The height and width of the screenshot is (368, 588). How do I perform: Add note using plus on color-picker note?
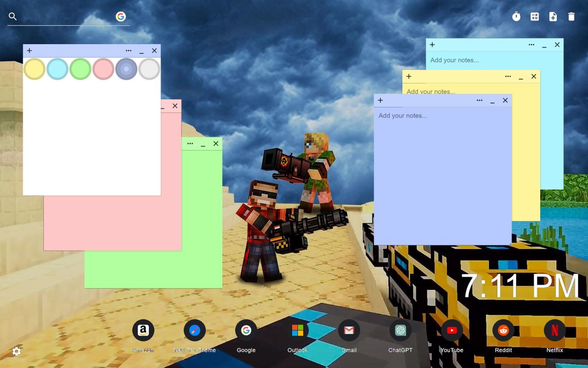(29, 51)
